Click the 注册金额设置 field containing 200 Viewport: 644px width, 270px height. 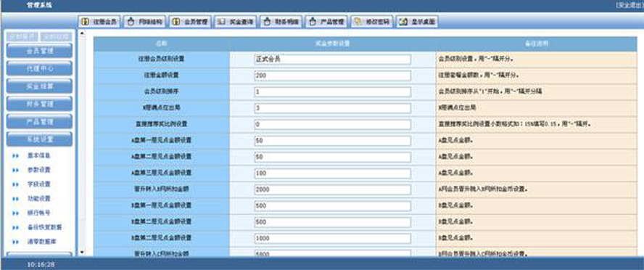332,75
